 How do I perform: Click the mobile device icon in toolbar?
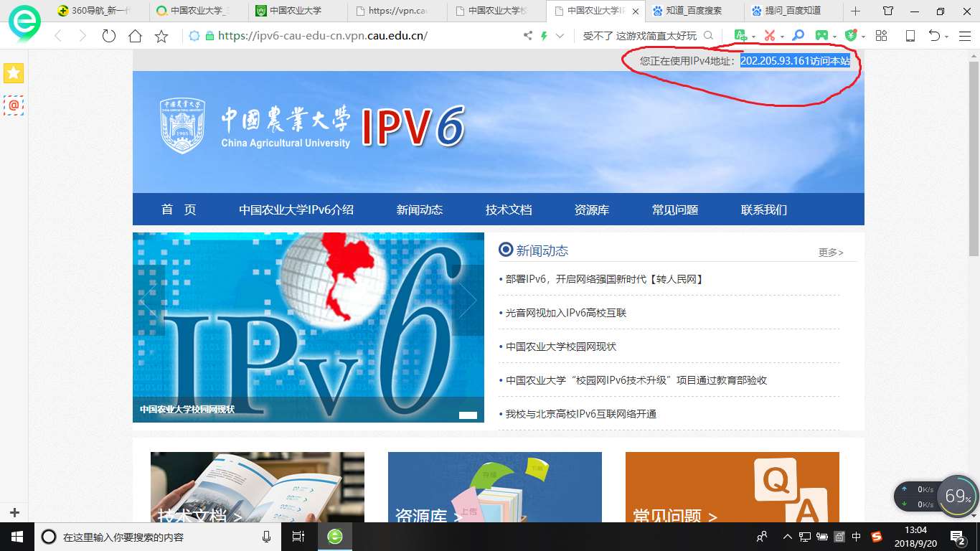[910, 36]
